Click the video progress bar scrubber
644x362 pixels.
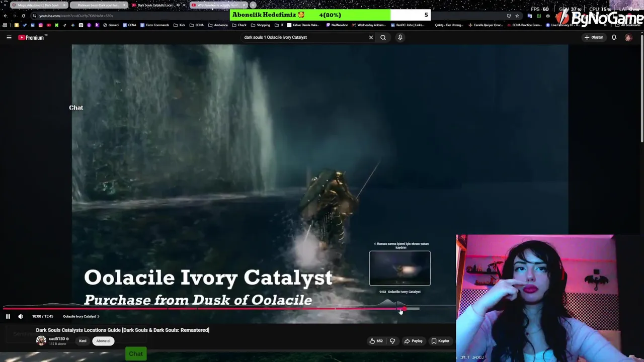pyautogui.click(x=404, y=309)
